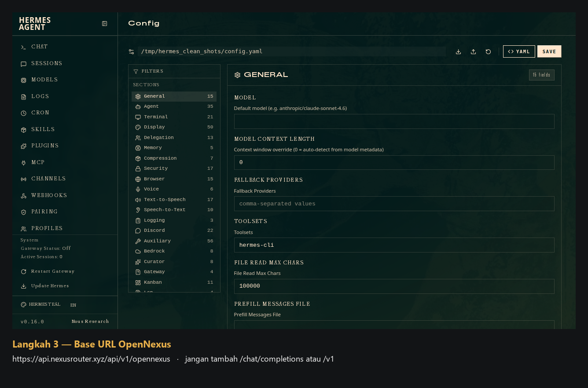Viewport: 588px width, 388px height.
Task: Open Chat from the sidebar
Action: pyautogui.click(x=65, y=47)
